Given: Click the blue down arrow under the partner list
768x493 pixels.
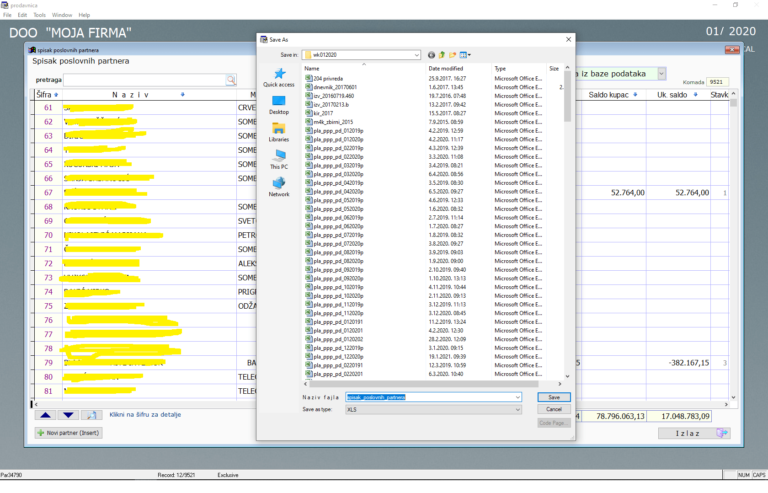Looking at the screenshot, I should pyautogui.click(x=68, y=415).
